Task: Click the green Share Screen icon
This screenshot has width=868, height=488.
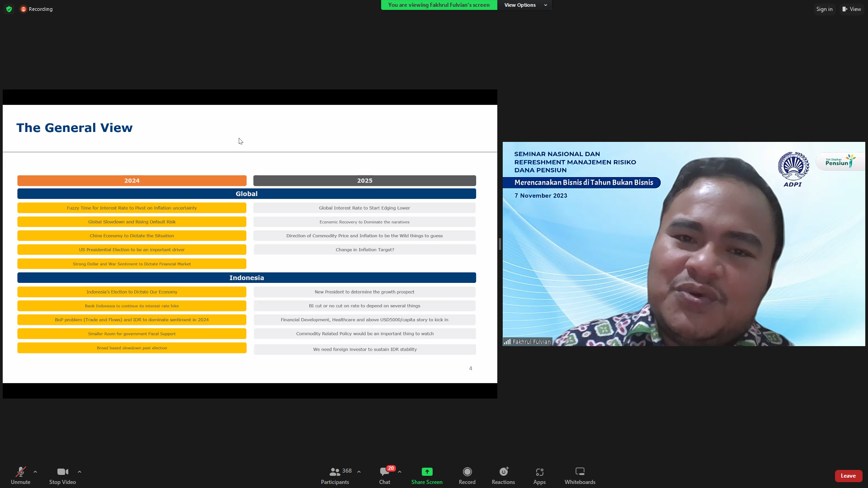Action: pos(427,472)
